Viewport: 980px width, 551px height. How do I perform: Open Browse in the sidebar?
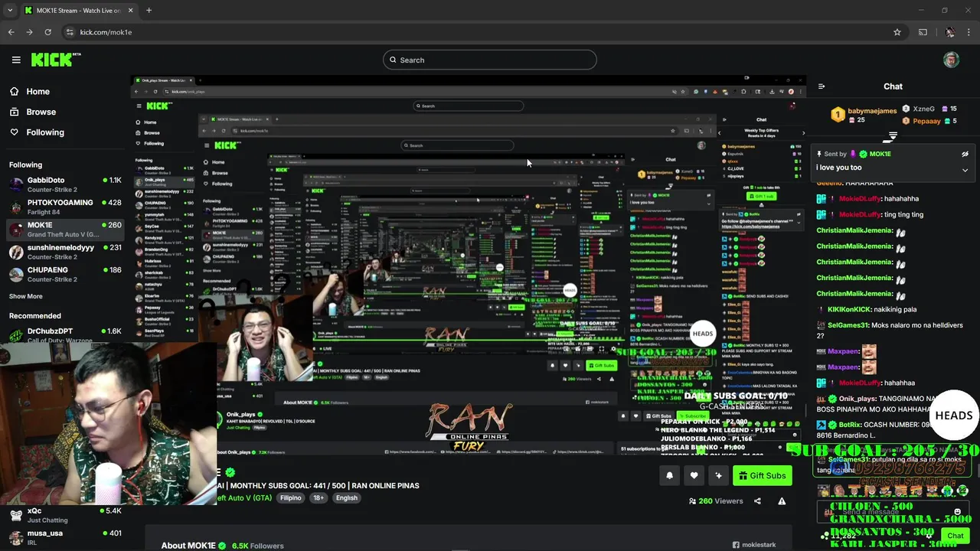click(32, 112)
